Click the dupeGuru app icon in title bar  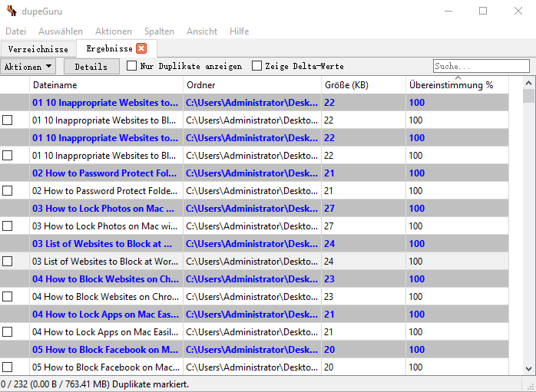(11, 11)
